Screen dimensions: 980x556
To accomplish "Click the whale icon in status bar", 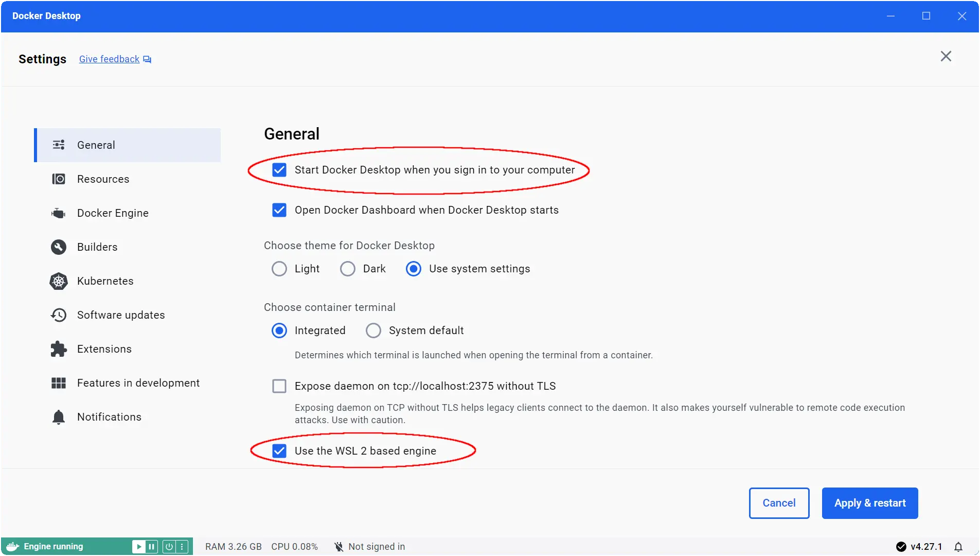I will [x=13, y=546].
